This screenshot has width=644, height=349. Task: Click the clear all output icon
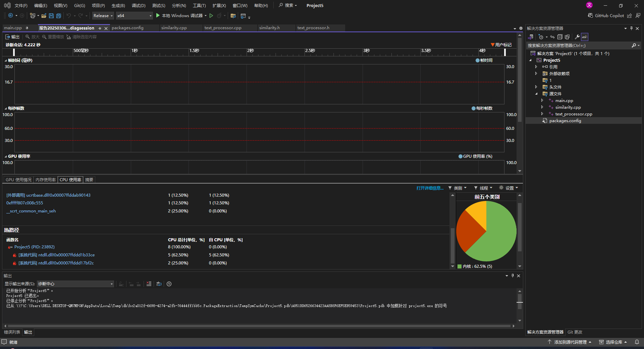(149, 284)
